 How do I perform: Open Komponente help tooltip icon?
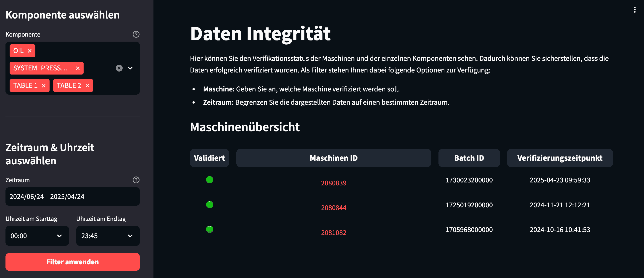pyautogui.click(x=136, y=34)
